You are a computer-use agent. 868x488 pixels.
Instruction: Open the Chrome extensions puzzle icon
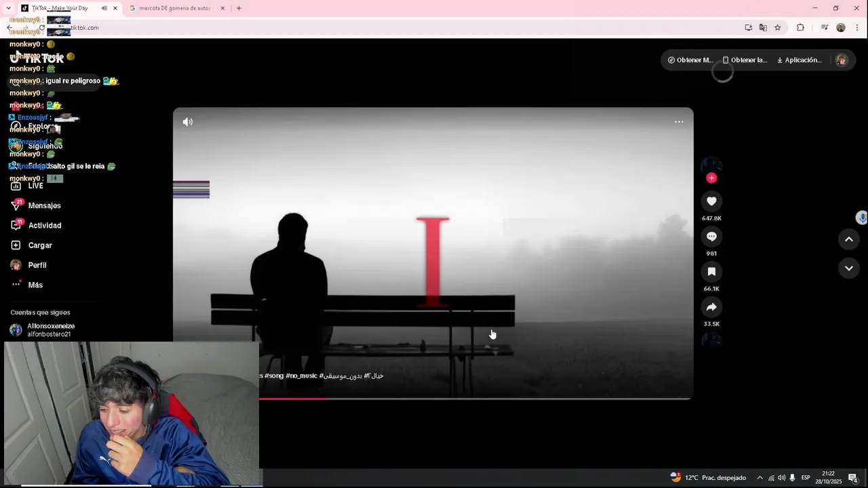[x=800, y=28]
